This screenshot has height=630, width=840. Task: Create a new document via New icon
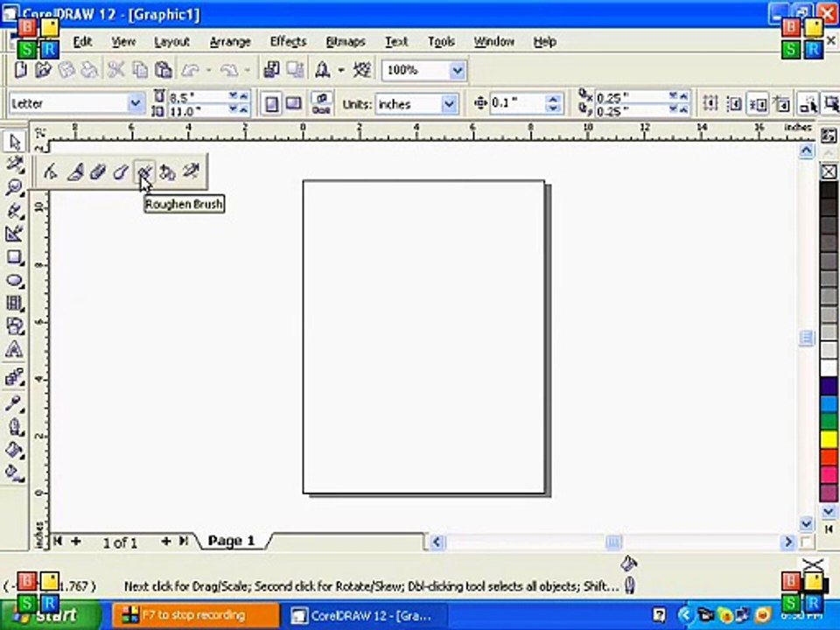coord(20,70)
